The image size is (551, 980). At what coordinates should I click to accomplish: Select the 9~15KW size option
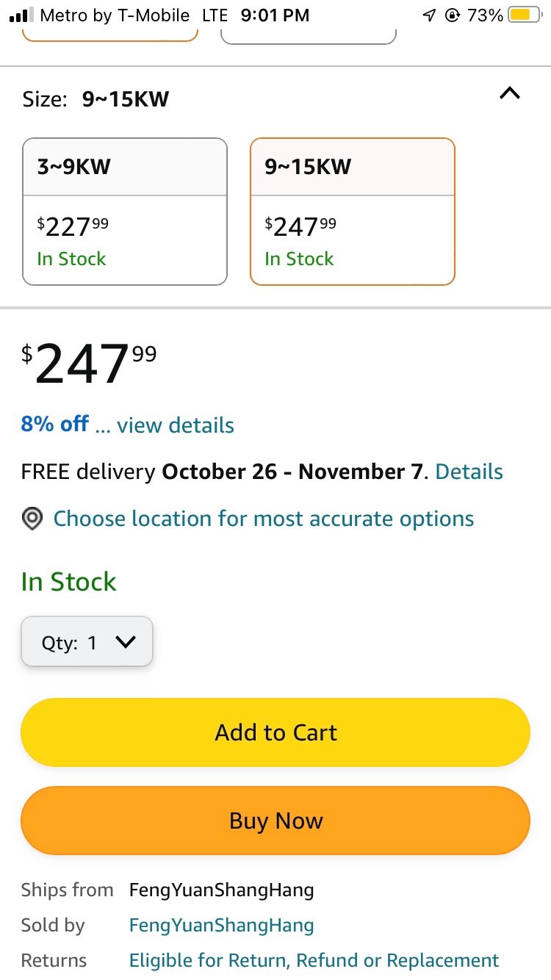click(353, 212)
